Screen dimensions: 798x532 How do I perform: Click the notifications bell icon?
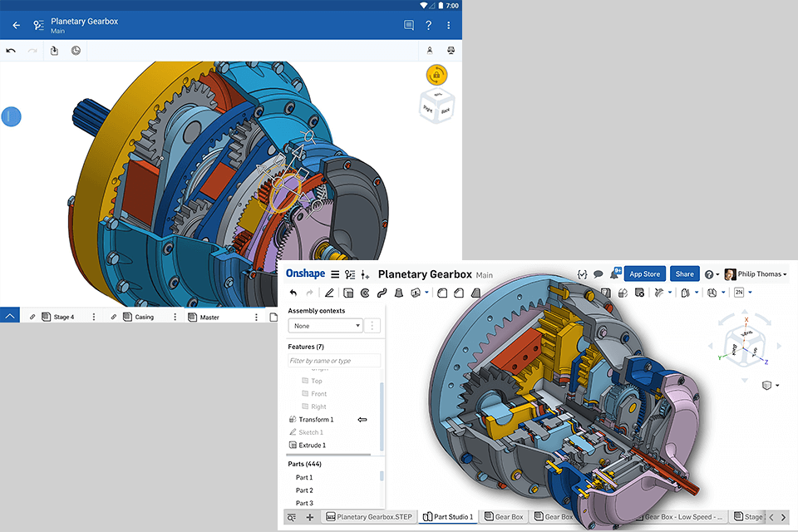coord(613,273)
